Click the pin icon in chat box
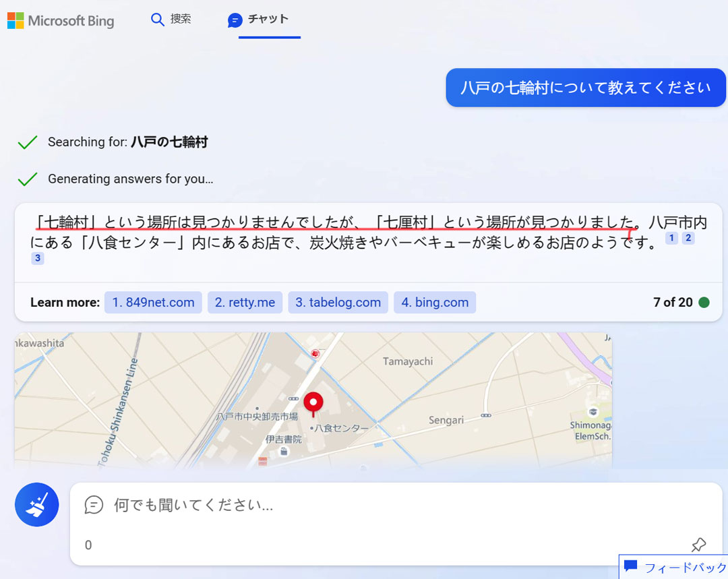This screenshot has width=728, height=579. [x=698, y=545]
